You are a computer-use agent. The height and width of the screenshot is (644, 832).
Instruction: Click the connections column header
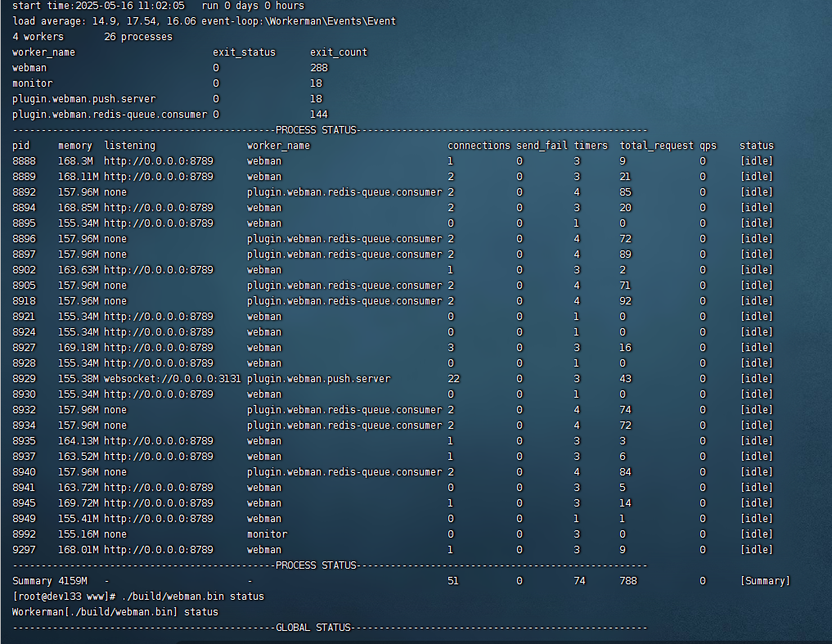(479, 146)
